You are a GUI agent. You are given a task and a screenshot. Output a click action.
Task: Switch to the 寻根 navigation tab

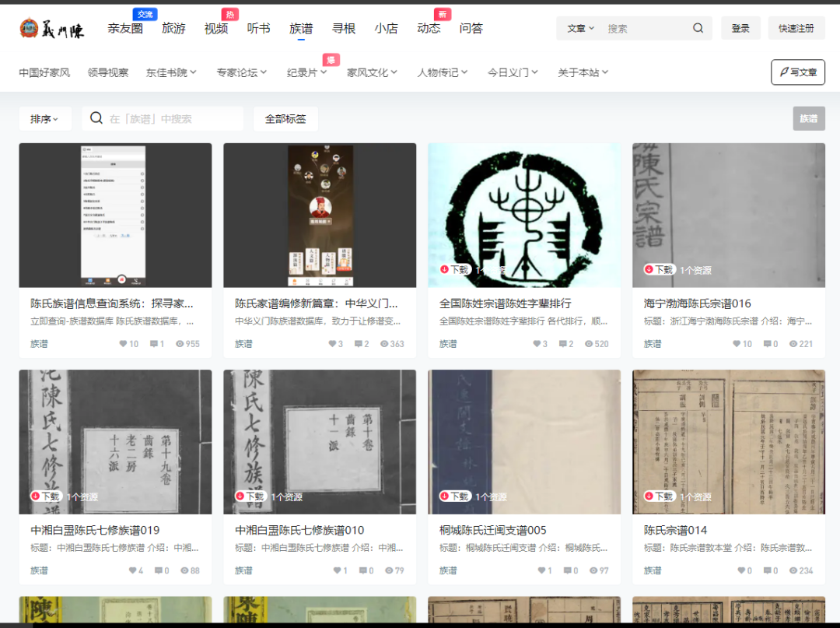pyautogui.click(x=343, y=28)
